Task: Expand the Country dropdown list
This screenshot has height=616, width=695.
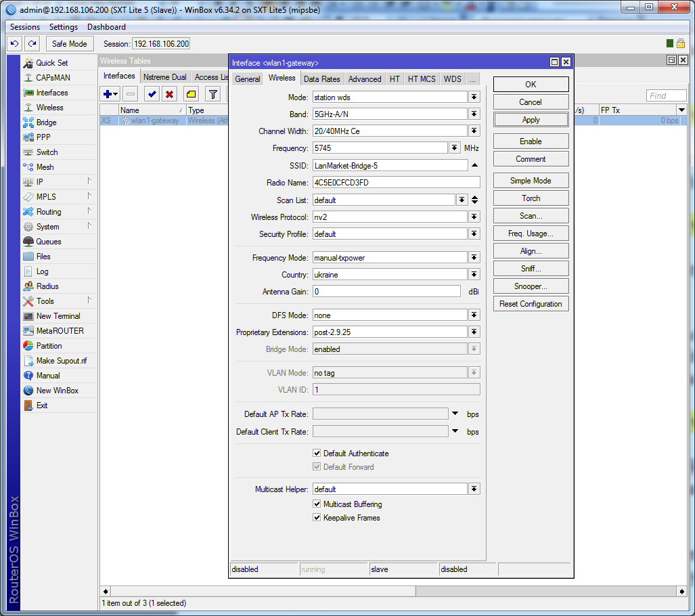Action: pyautogui.click(x=474, y=275)
